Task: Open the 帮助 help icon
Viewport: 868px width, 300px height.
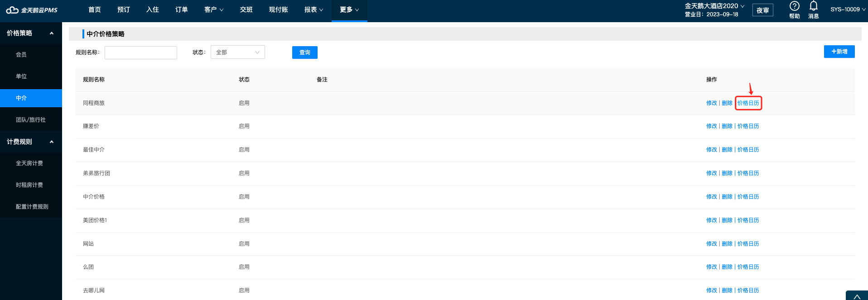Action: pyautogui.click(x=794, y=10)
